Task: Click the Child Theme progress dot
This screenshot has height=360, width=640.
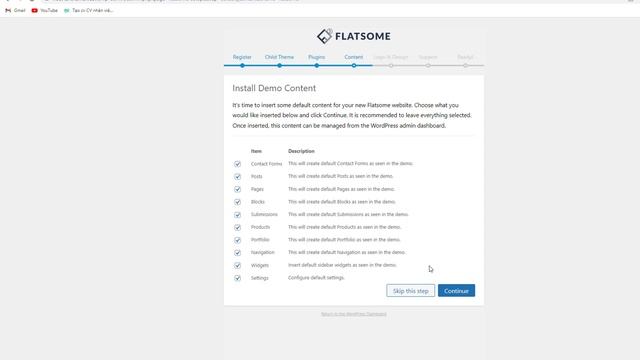Action: (x=280, y=65)
